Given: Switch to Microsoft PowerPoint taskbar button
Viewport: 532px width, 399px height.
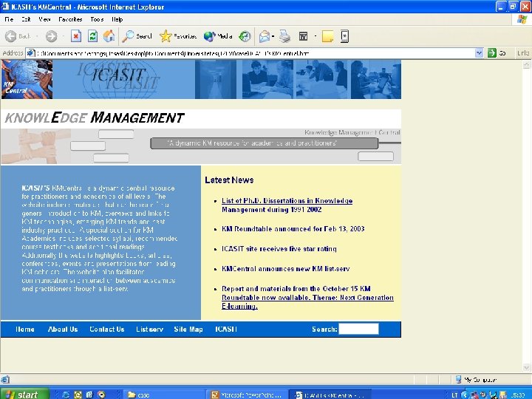Looking at the screenshot, I should coord(247,395).
